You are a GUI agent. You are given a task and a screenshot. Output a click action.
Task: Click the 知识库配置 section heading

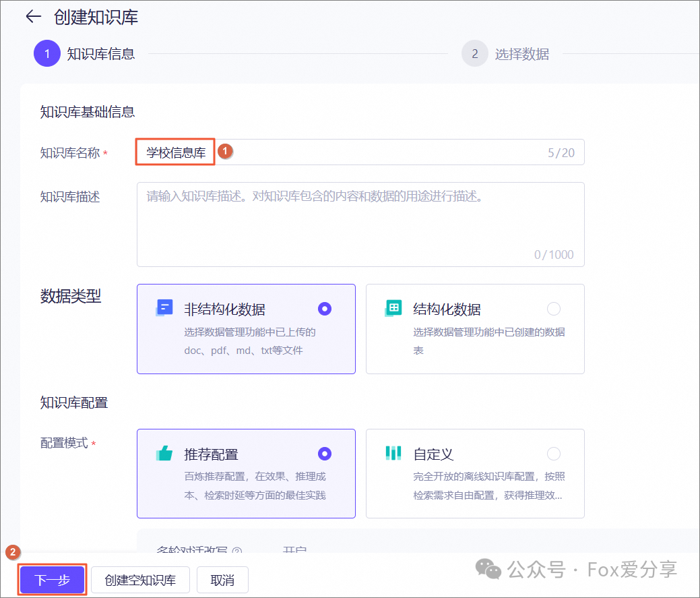pyautogui.click(x=74, y=402)
